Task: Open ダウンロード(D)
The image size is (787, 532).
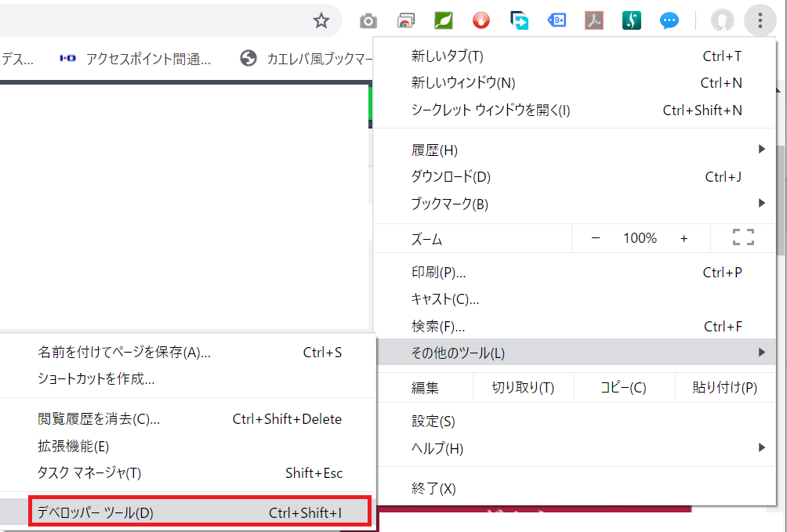Action: tap(575, 176)
